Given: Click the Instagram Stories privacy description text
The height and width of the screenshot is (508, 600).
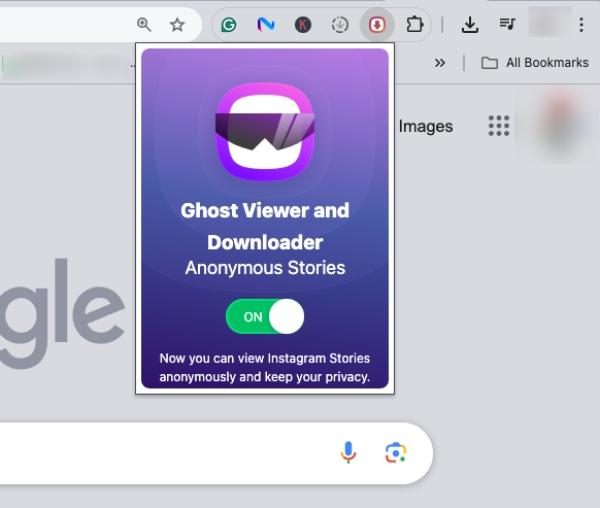Looking at the screenshot, I should (x=265, y=368).
